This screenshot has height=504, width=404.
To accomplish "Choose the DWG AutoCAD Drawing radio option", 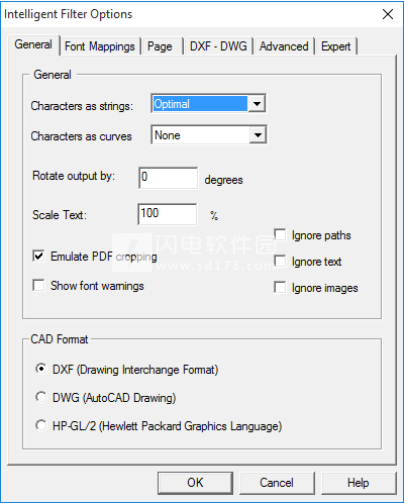I will point(41,397).
